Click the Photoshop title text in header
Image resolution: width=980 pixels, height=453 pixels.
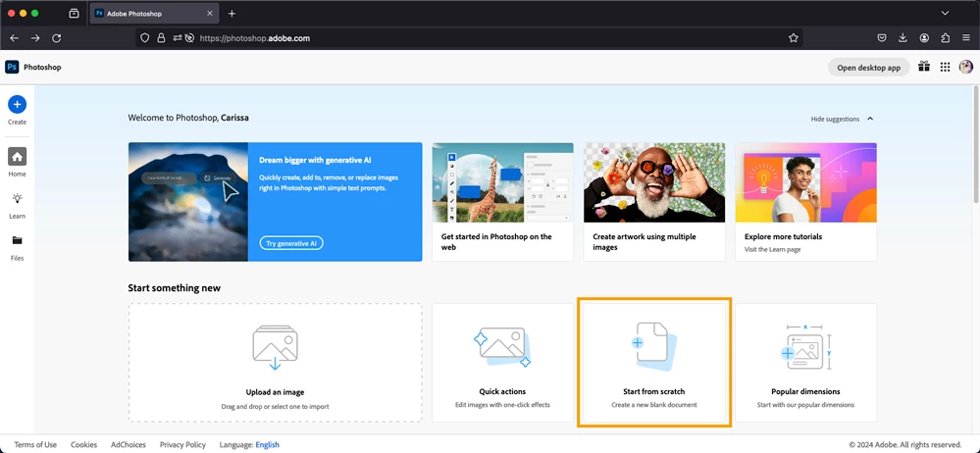(42, 68)
